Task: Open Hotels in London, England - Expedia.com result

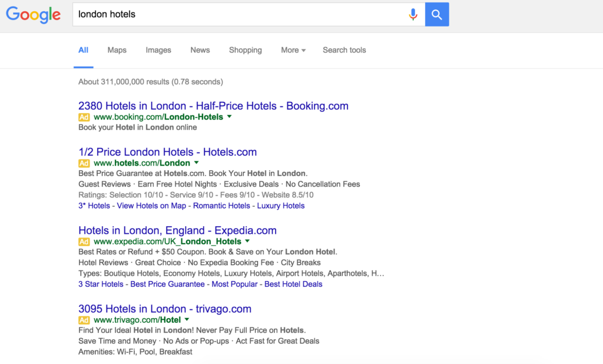Action: pos(177,230)
